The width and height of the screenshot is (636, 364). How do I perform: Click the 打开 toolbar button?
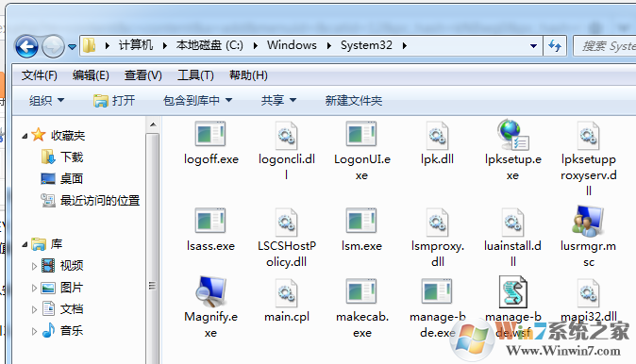pyautogui.click(x=114, y=100)
